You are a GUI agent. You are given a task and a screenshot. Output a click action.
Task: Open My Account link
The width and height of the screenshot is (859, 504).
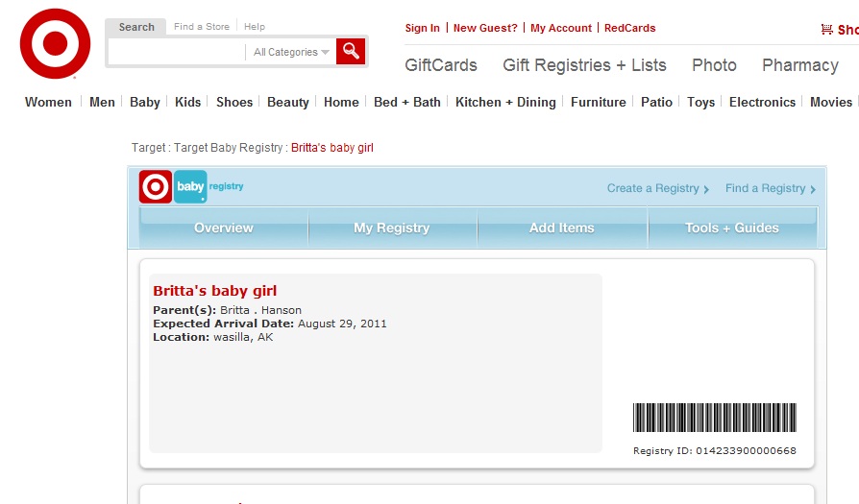pos(561,28)
